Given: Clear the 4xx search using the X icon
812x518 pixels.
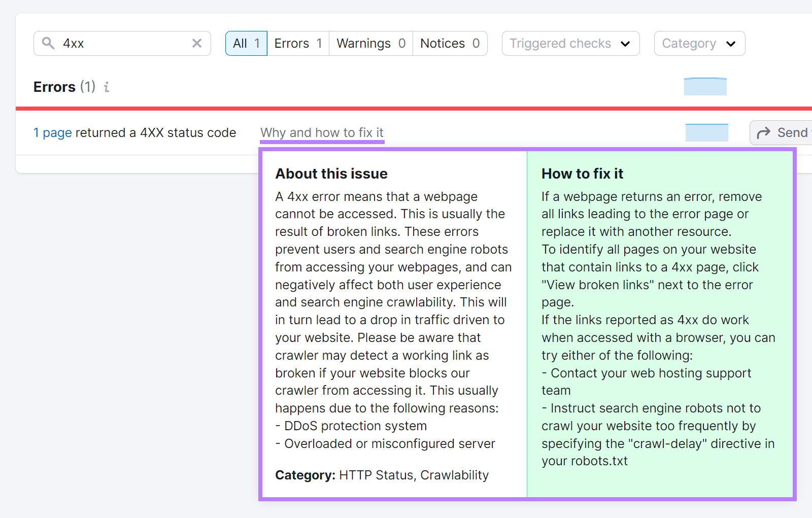Looking at the screenshot, I should pyautogui.click(x=197, y=43).
